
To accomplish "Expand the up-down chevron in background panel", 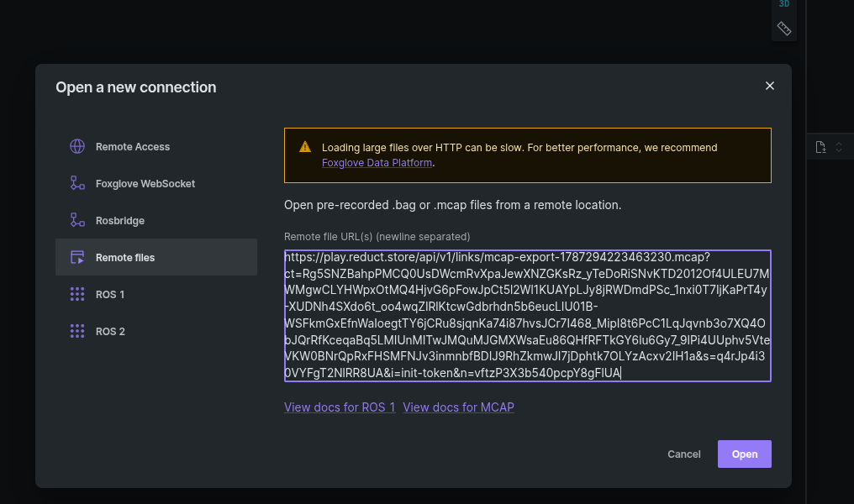I will point(839,147).
